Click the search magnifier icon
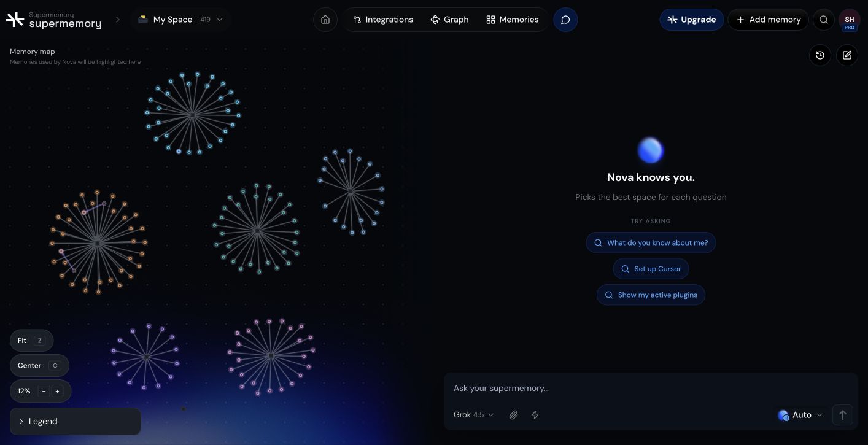 click(x=824, y=20)
